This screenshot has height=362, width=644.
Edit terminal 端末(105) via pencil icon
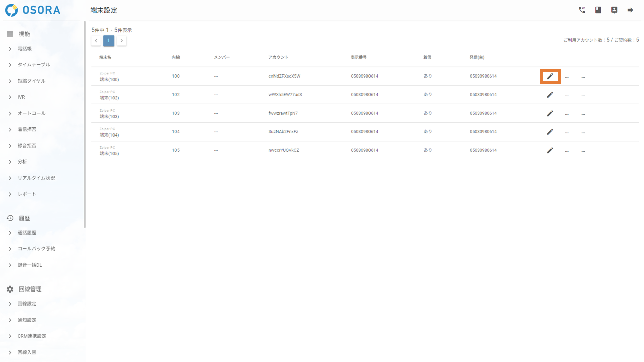(550, 150)
